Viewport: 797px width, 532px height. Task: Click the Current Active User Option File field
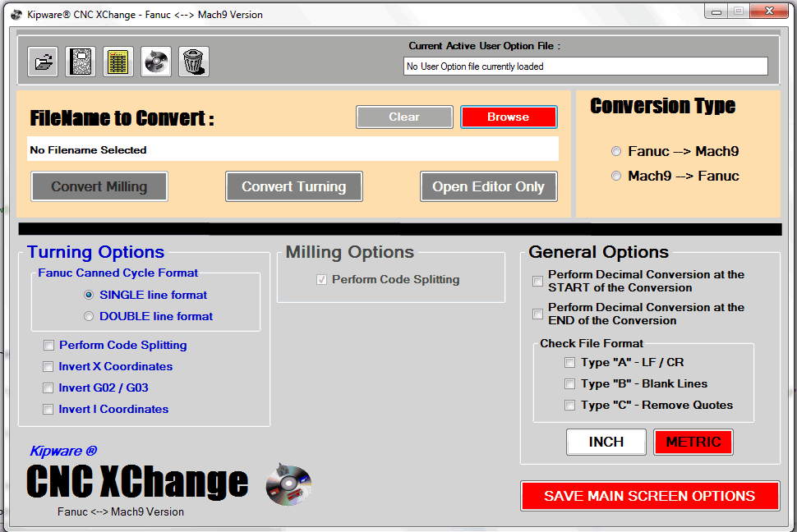586,66
